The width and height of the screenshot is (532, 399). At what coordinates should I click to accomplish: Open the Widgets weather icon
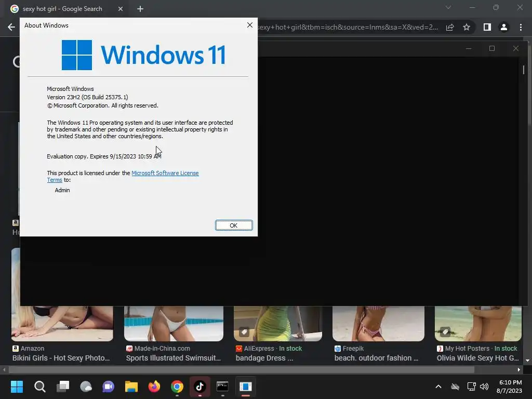tap(86, 387)
